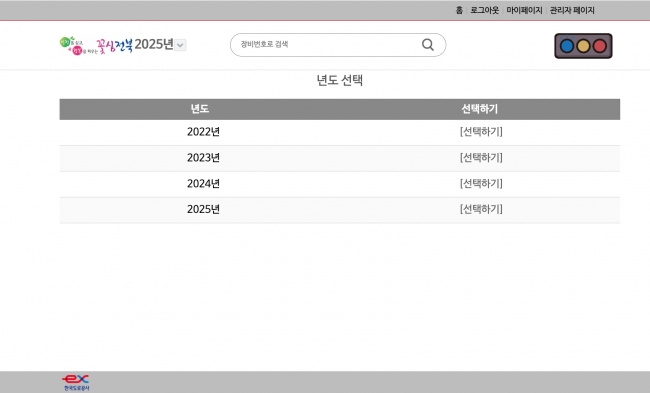Screen dimensions: 650x393
Task: Click the 한국도로공사 ex footer logo
Action: (x=76, y=382)
